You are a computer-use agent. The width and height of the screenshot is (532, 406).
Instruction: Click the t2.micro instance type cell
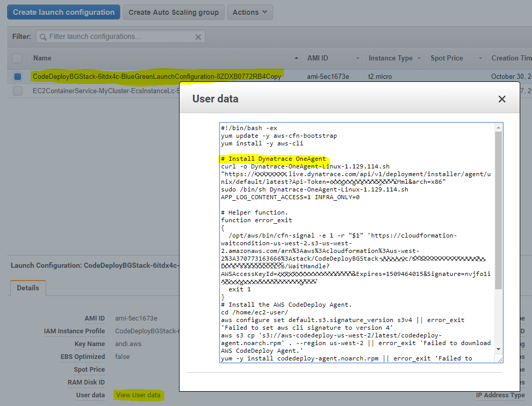pos(380,76)
